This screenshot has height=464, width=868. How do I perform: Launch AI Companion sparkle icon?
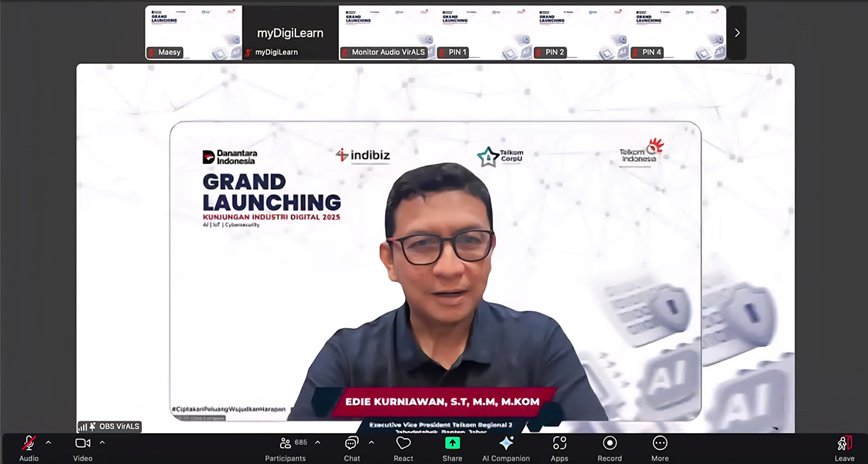pos(506,443)
